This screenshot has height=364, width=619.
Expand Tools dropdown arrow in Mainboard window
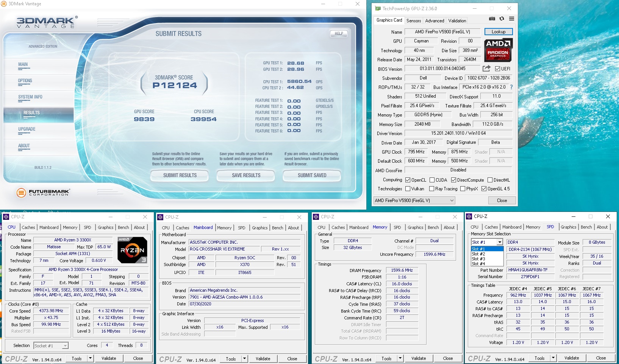tap(244, 359)
